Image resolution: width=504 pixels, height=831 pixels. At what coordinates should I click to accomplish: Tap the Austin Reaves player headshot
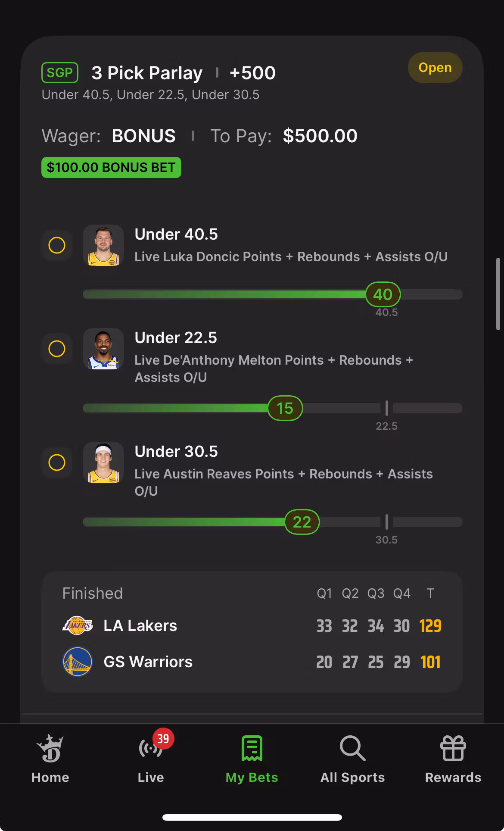(103, 462)
